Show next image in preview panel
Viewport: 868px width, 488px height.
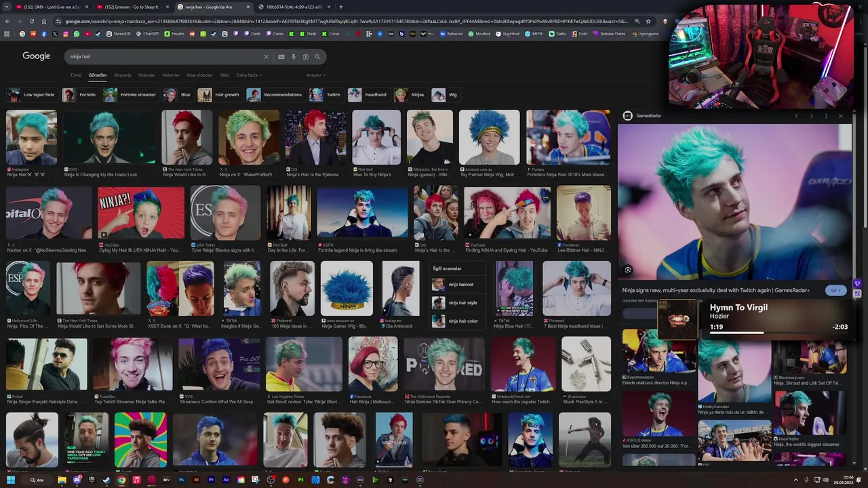(811, 116)
